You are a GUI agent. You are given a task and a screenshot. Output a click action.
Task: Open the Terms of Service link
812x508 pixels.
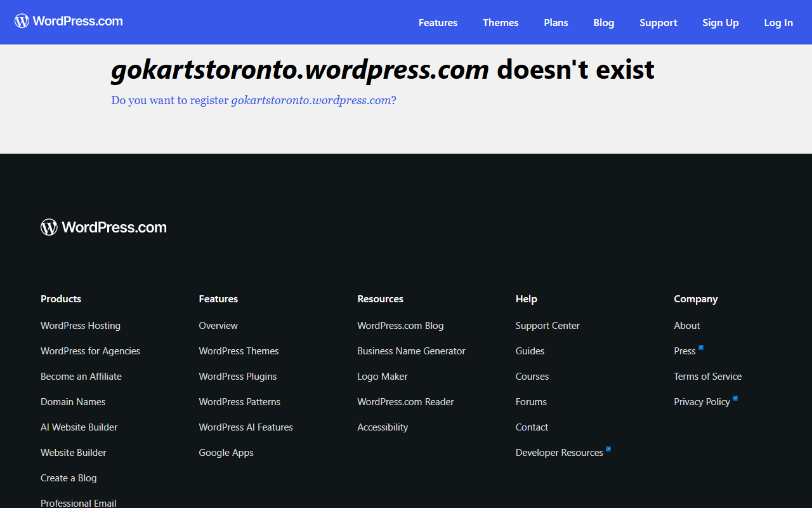[708, 377]
